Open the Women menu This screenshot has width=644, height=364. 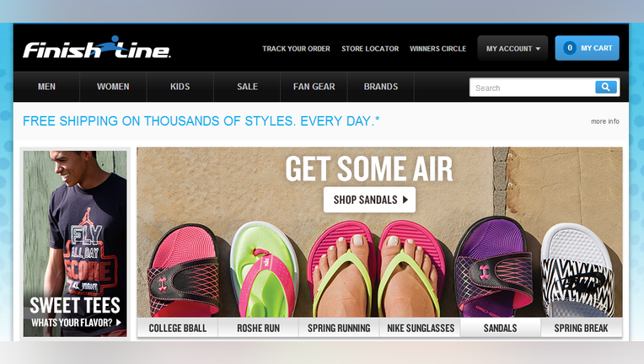click(113, 87)
